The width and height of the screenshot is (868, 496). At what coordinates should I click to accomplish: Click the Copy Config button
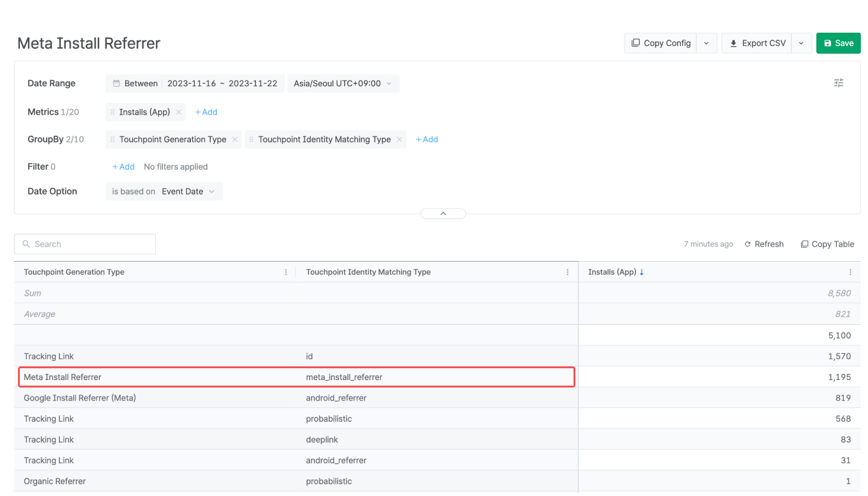pos(660,43)
